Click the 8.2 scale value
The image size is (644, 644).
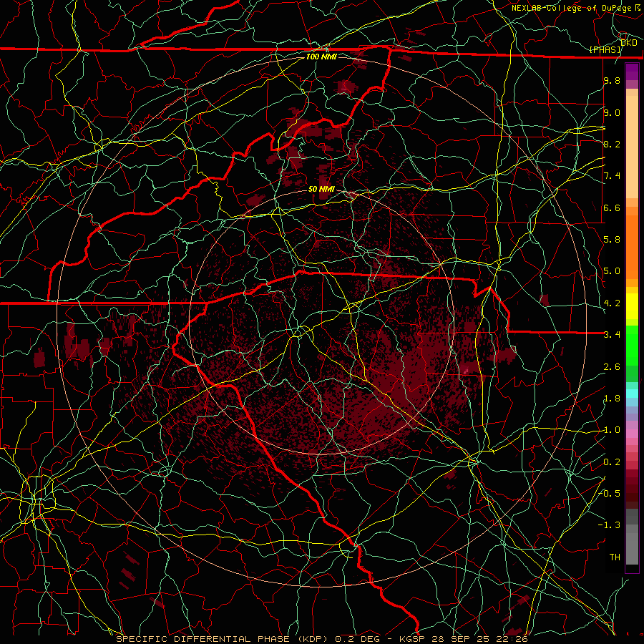click(612, 145)
